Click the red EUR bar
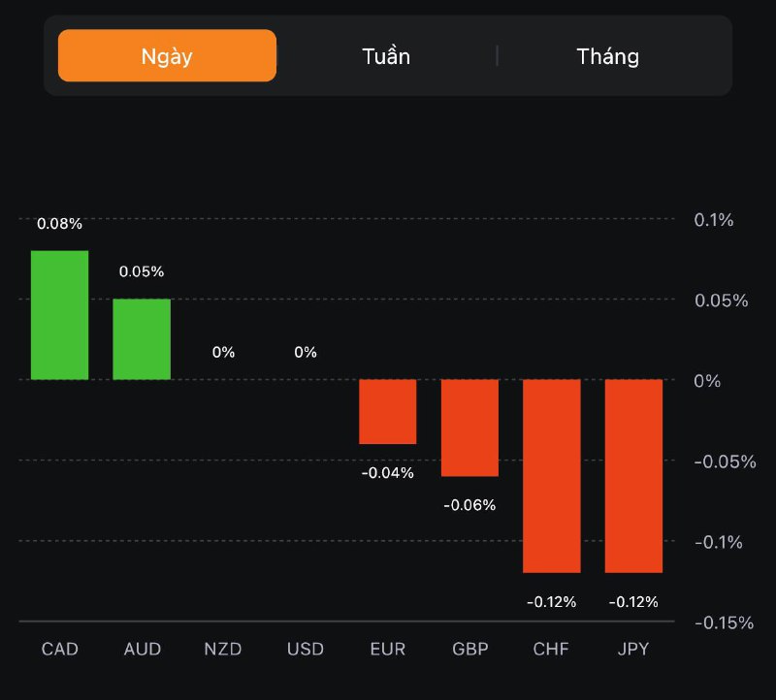Screen dimensions: 776x700 [388, 412]
